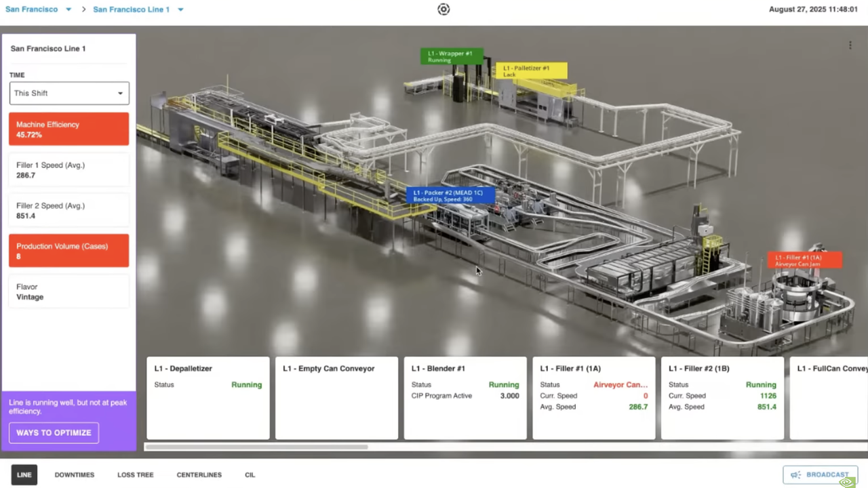The image size is (868, 488).
Task: Switch to the DOWNTIMES tab
Action: pos(75,475)
